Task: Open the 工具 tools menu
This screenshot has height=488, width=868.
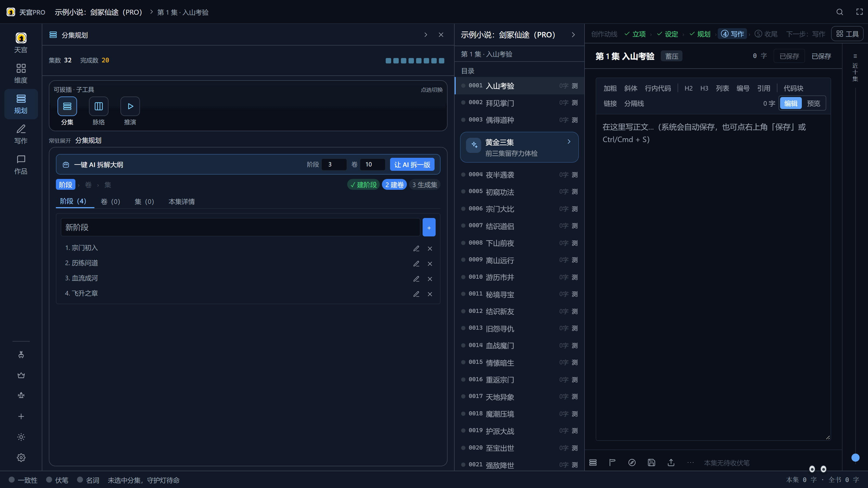Action: click(847, 34)
